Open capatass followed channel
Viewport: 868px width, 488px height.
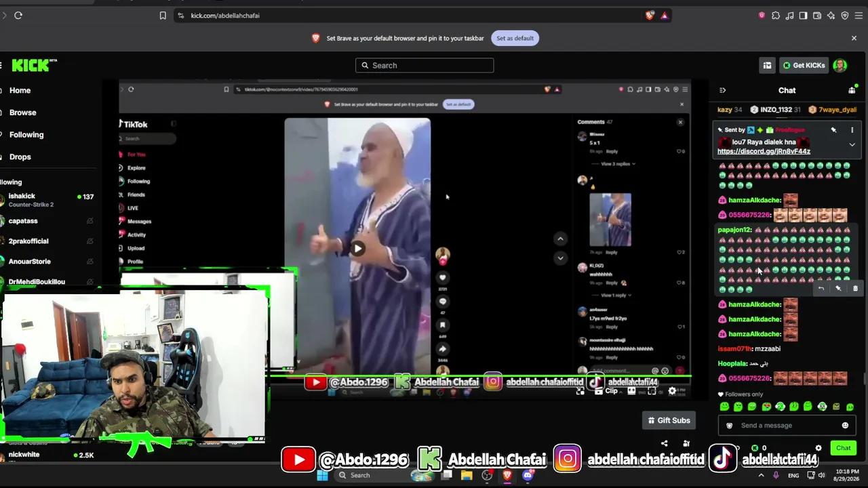coord(47,221)
